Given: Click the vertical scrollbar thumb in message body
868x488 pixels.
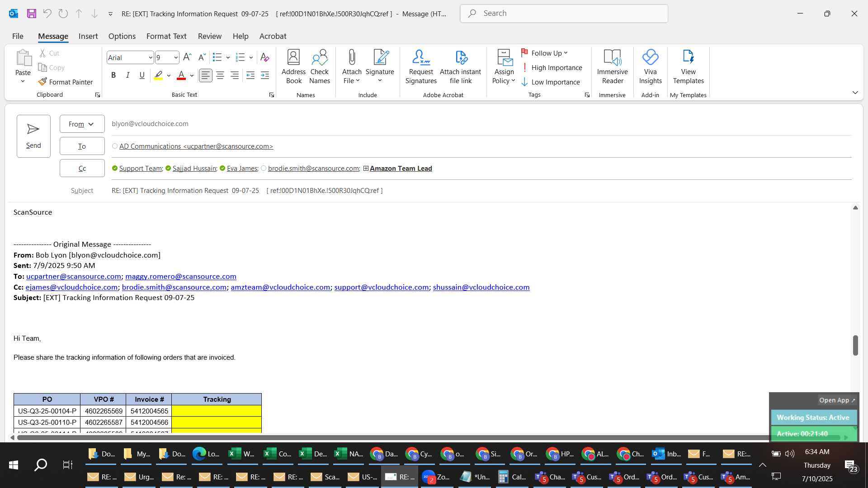Looking at the screenshot, I should point(855,345).
